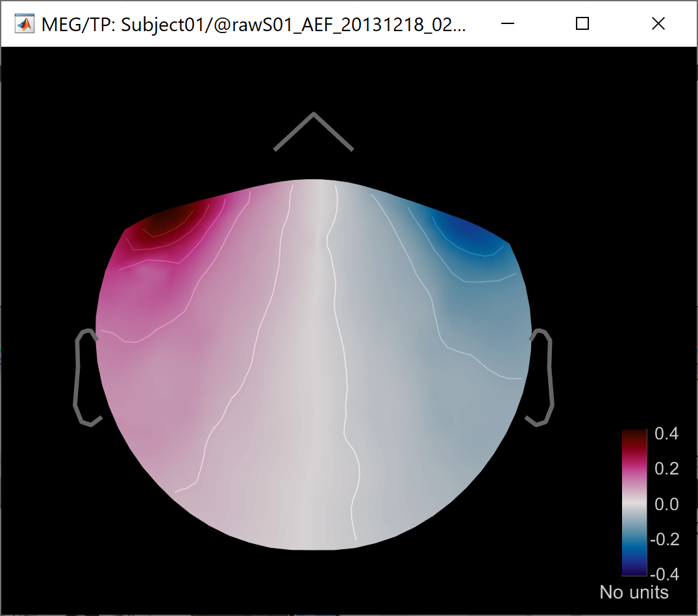This screenshot has height=616, width=698.
Task: Click the 0.4 colorbar label
Action: (666, 434)
